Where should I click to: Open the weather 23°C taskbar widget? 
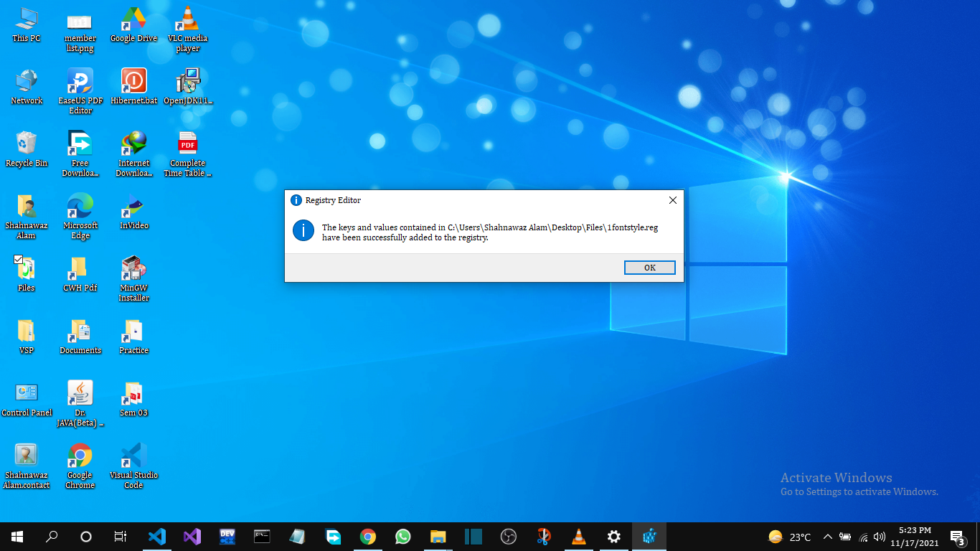(x=790, y=537)
